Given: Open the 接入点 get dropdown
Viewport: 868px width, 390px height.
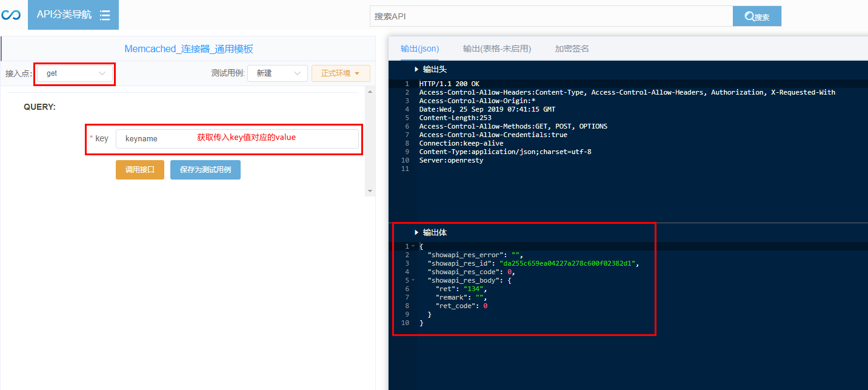Looking at the screenshot, I should [x=75, y=73].
